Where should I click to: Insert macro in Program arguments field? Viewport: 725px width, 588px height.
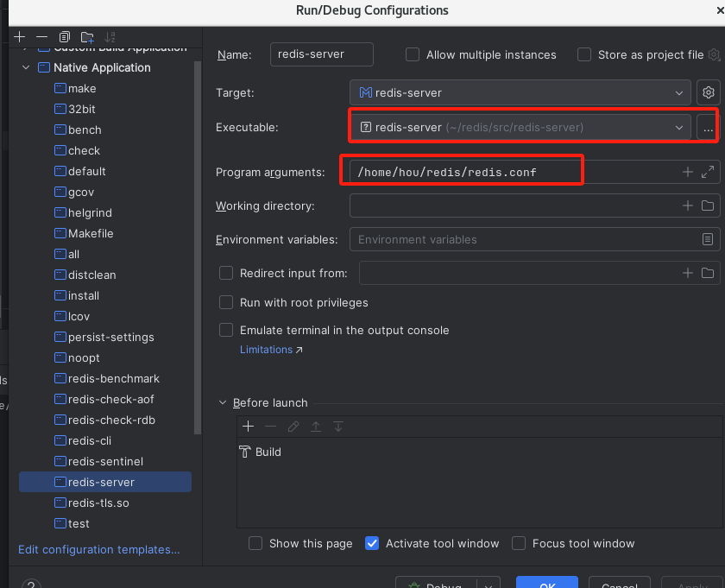click(688, 172)
